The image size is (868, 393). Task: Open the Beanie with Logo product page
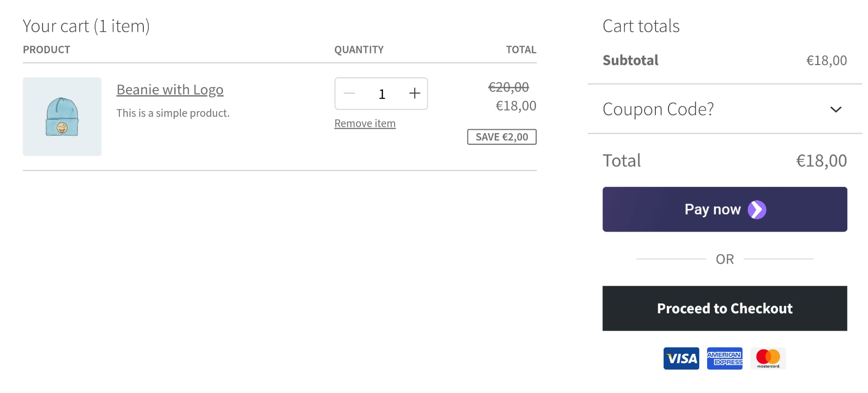170,90
